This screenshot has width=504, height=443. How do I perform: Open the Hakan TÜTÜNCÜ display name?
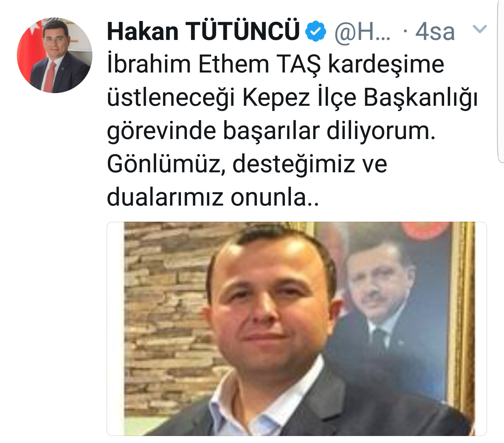203,31
